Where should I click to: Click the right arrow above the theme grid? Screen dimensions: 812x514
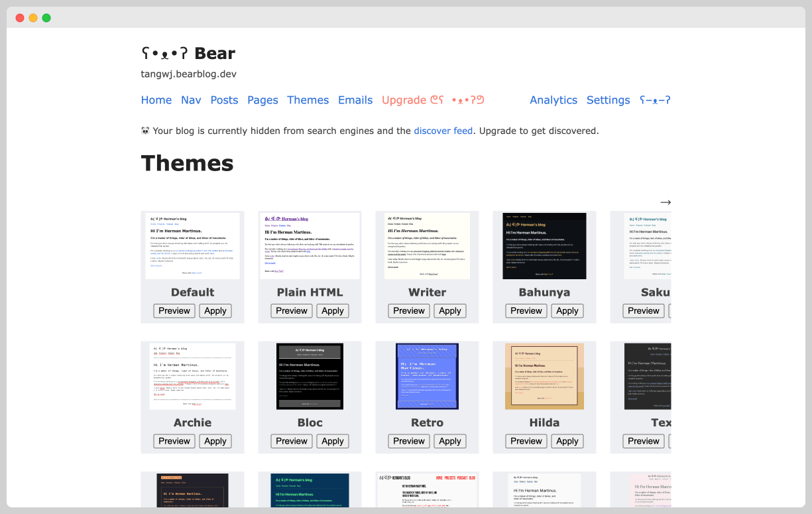click(x=666, y=202)
